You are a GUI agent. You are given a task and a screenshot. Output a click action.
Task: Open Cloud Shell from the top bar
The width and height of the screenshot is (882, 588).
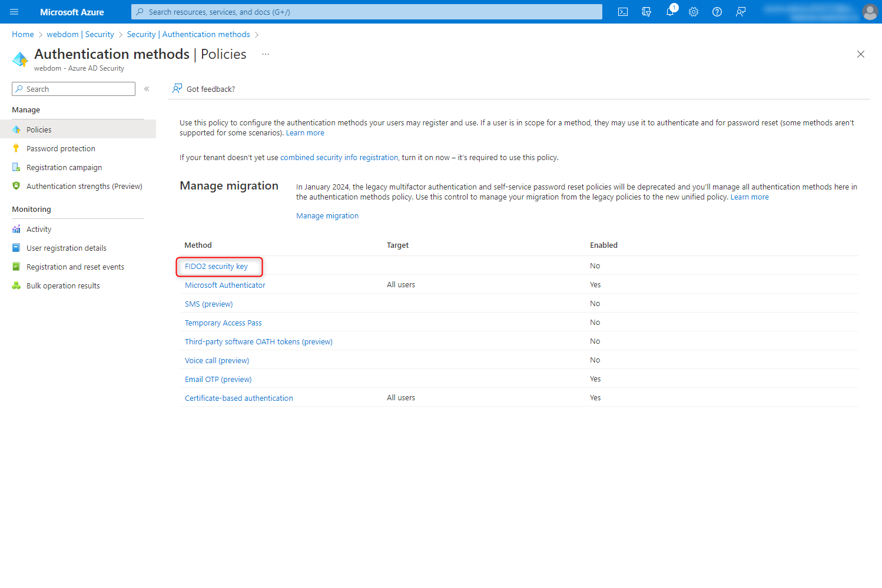622,12
